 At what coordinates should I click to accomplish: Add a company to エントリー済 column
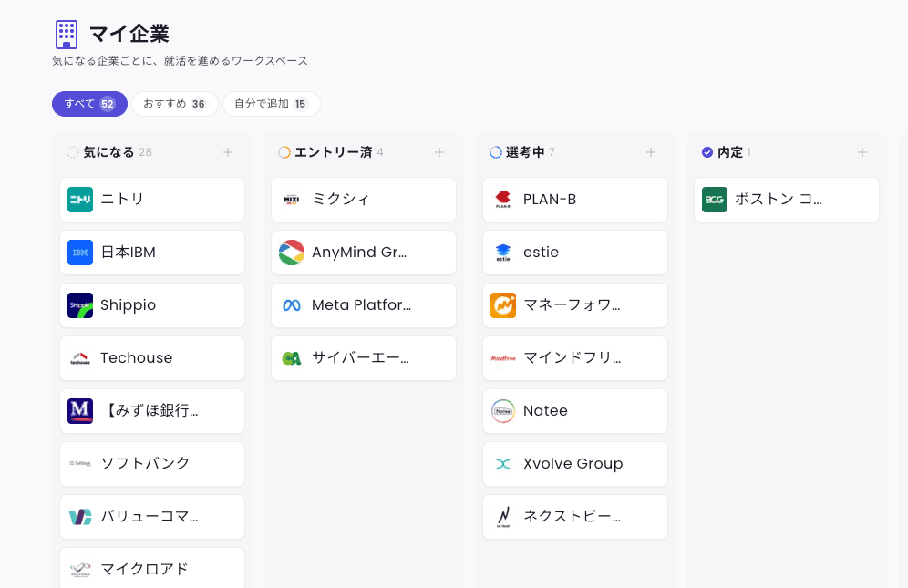[439, 152]
